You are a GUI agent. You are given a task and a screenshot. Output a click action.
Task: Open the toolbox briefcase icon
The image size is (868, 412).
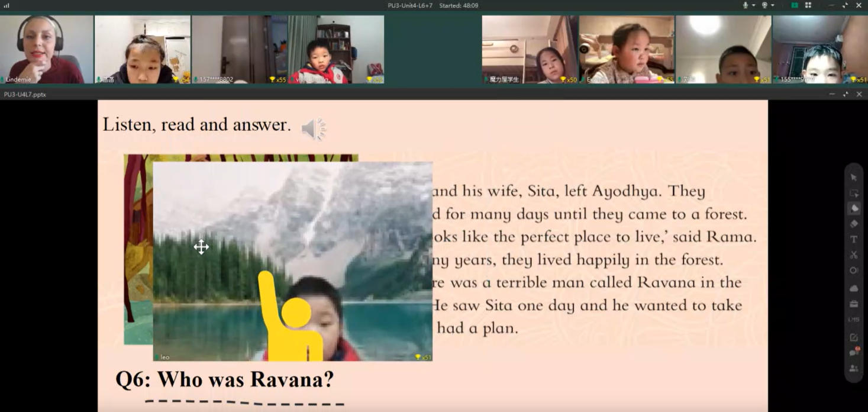[853, 304]
